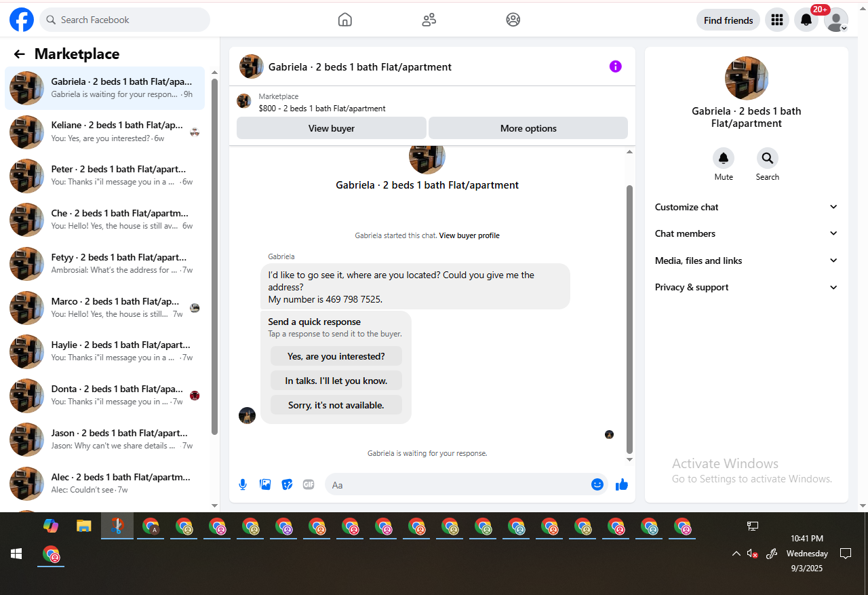The height and width of the screenshot is (595, 868).
Task: Show hidden system tray icons
Action: 736,554
